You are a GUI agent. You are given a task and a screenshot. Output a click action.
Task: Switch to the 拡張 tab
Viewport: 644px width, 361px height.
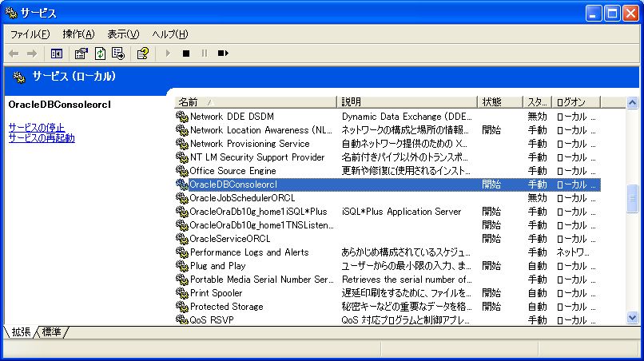(x=21, y=331)
